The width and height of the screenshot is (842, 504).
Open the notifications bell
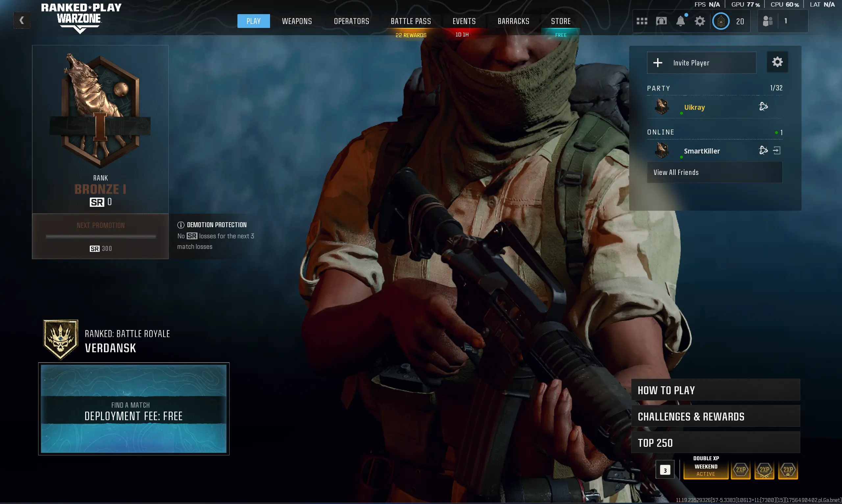[680, 21]
